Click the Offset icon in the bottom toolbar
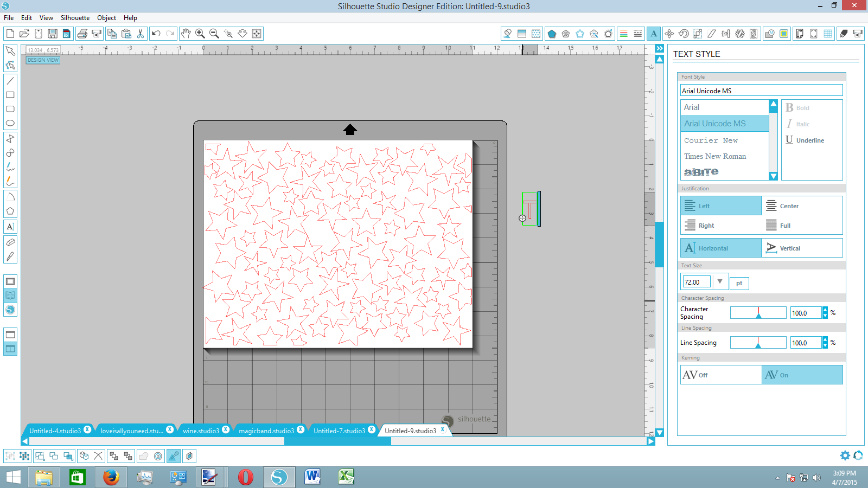Viewport: 868px width, 488px height. [158, 456]
